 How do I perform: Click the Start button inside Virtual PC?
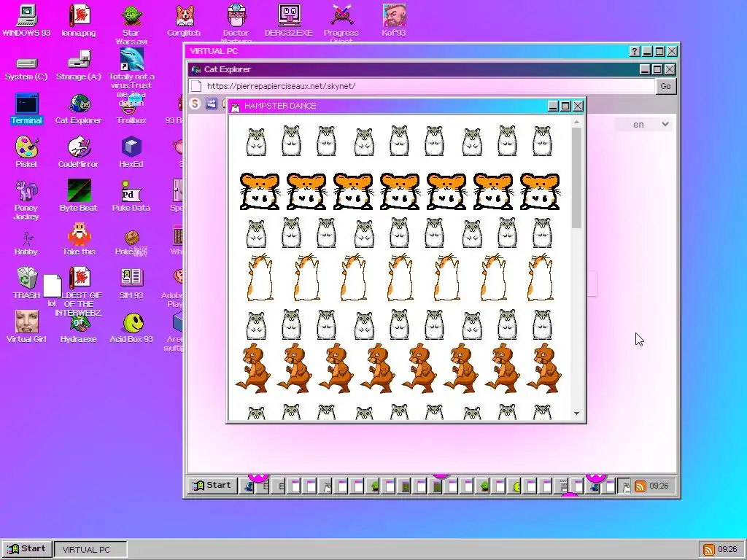tap(212, 486)
